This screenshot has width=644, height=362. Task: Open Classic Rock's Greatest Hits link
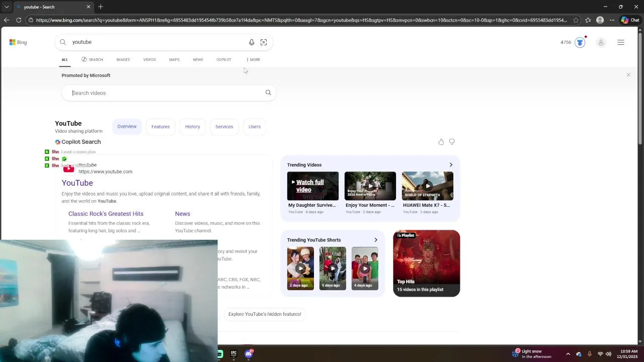click(x=106, y=214)
